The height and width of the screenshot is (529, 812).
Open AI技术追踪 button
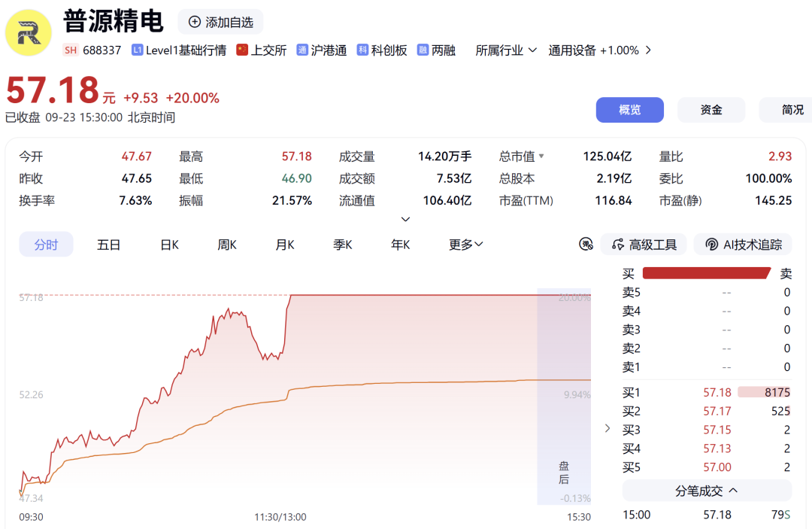tap(743, 245)
